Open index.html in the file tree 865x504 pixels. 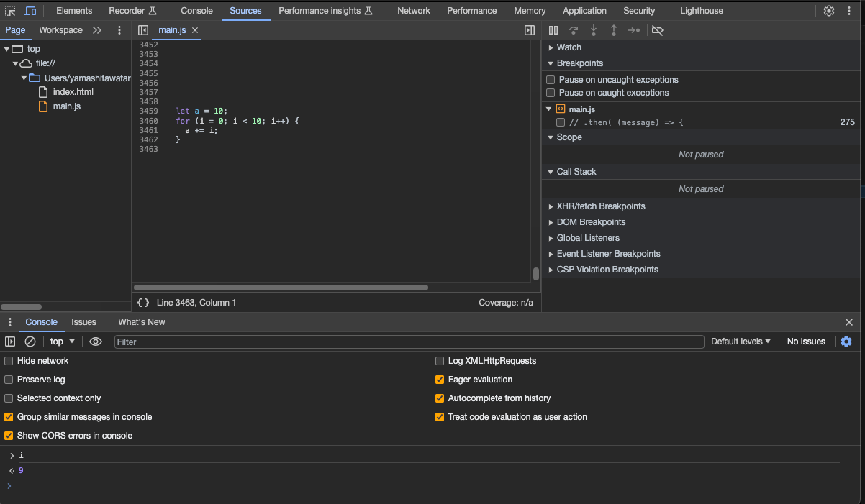(73, 92)
